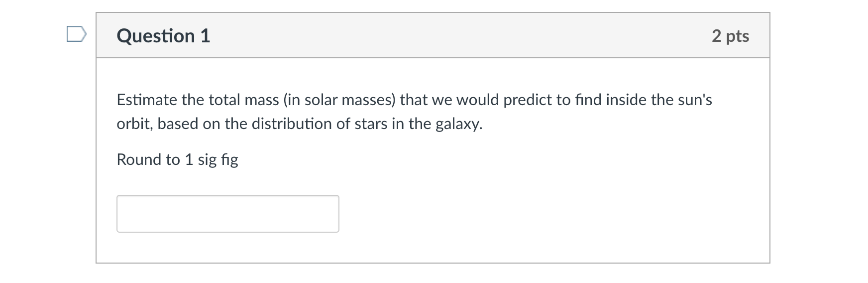Click the "Round to 1 sig fig" instruction
This screenshot has width=868, height=283.
pyautogui.click(x=177, y=159)
